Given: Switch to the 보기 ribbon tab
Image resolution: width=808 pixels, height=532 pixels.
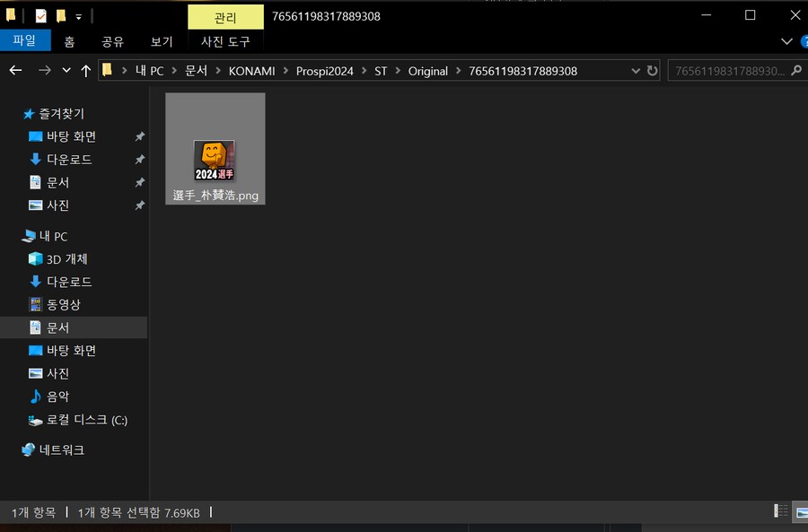Looking at the screenshot, I should click(x=162, y=41).
